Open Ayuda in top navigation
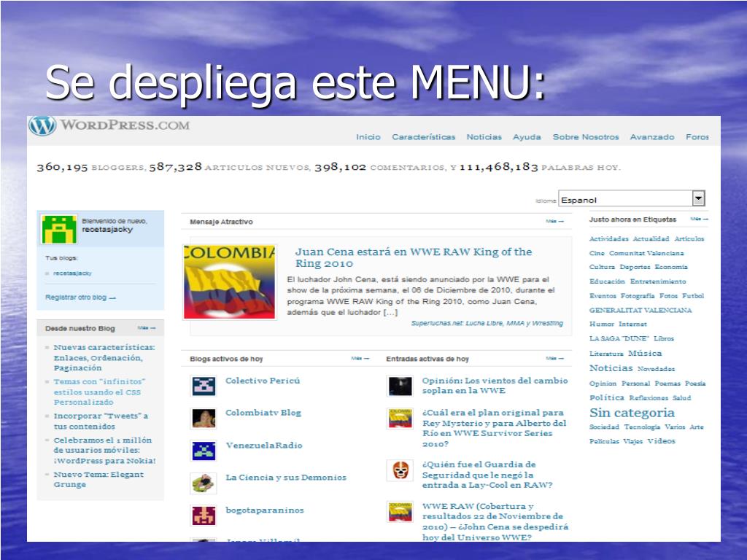The width and height of the screenshot is (747, 560). pos(527,137)
